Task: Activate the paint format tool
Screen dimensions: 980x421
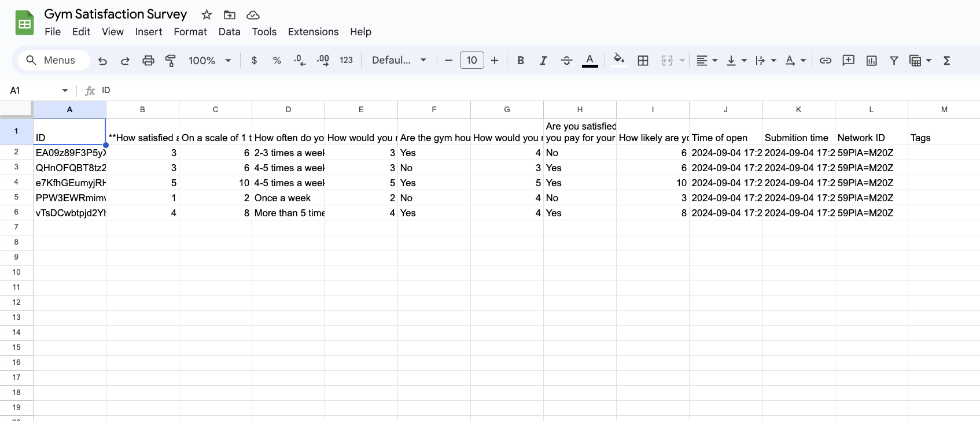Action: (171, 60)
